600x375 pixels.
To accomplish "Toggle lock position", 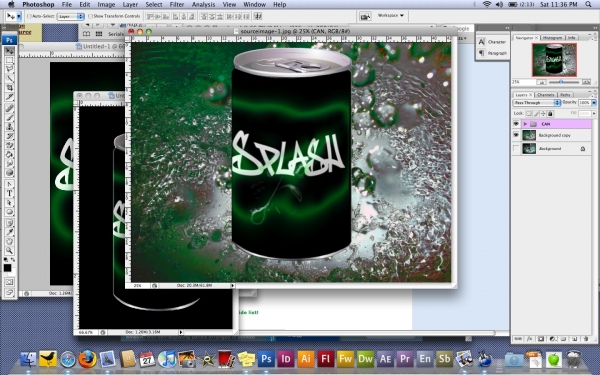I will [543, 113].
